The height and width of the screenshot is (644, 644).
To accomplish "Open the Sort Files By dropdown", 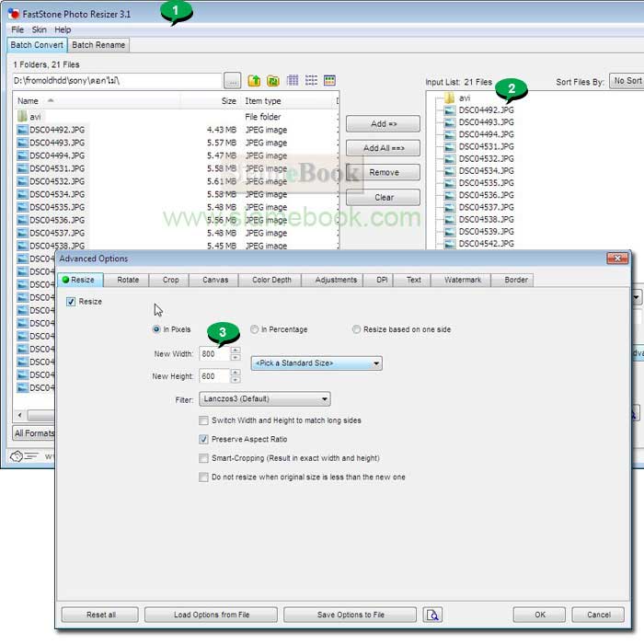I will [x=627, y=81].
